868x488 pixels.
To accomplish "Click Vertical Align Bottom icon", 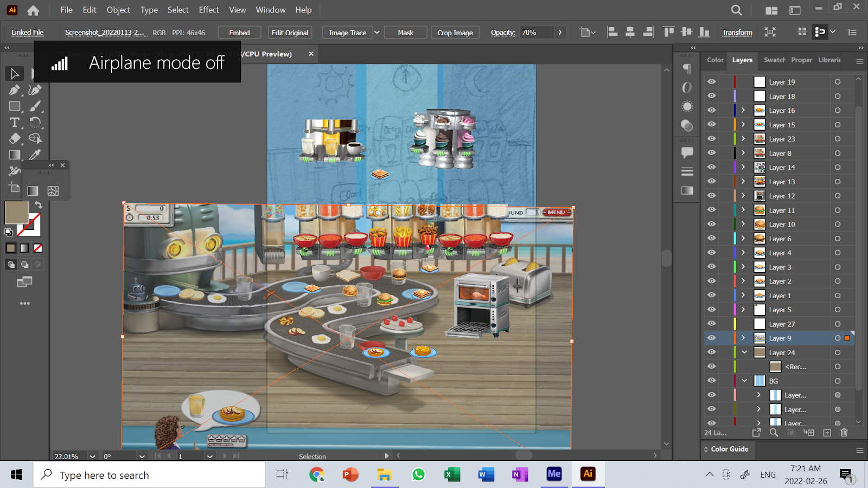I will coord(704,32).
